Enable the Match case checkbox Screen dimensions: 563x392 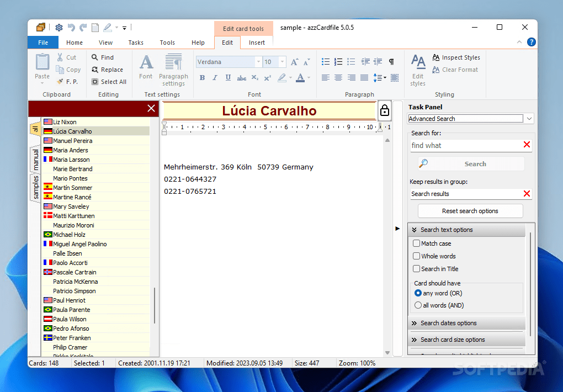click(417, 243)
